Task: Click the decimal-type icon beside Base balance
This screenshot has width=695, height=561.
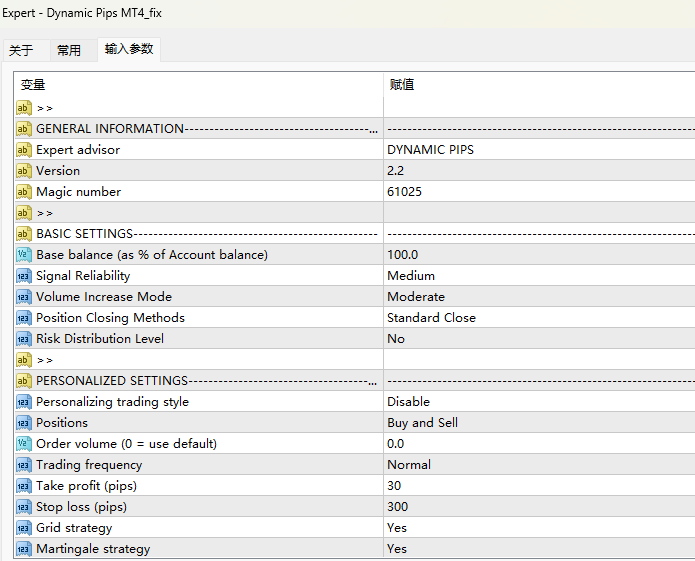Action: (24, 255)
